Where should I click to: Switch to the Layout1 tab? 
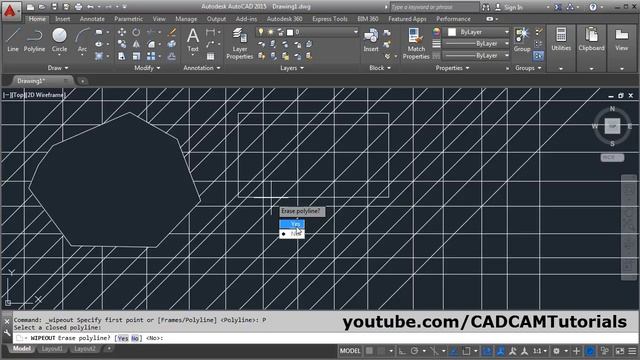tap(52, 349)
